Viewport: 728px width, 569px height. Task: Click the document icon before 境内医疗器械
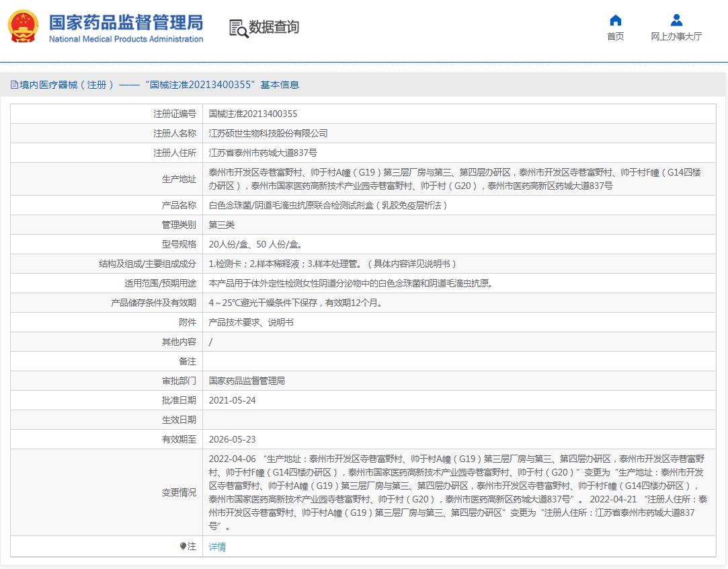[14, 85]
